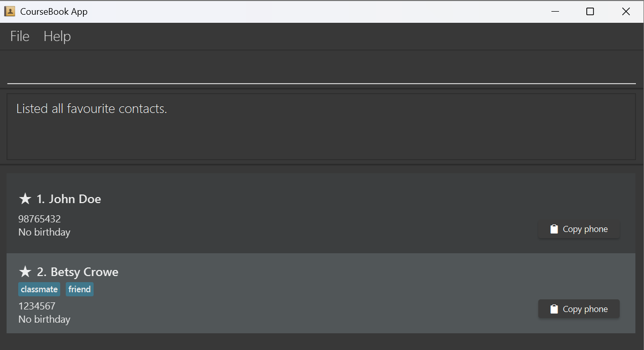Click Betsy Crowe's phone number 1234567
644x350 pixels.
tap(37, 306)
